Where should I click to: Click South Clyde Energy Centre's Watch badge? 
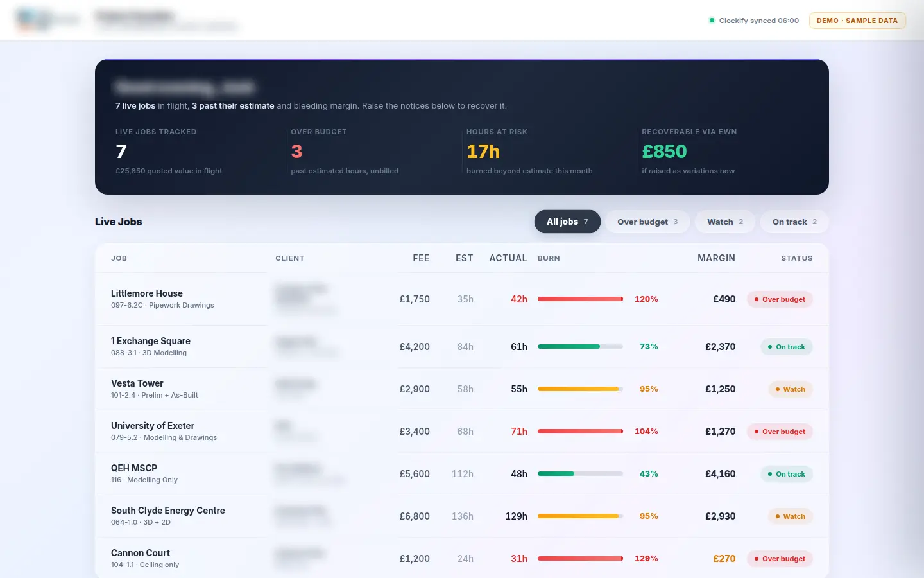coord(791,516)
